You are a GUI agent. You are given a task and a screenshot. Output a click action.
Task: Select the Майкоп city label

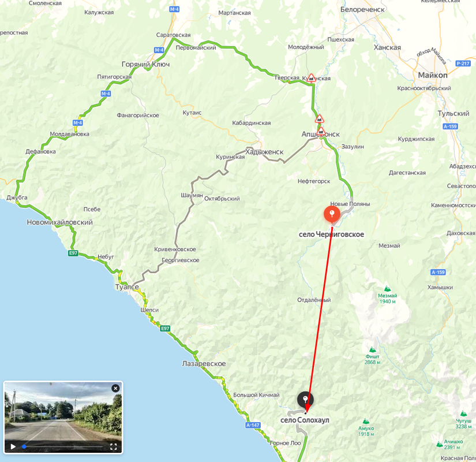point(433,75)
